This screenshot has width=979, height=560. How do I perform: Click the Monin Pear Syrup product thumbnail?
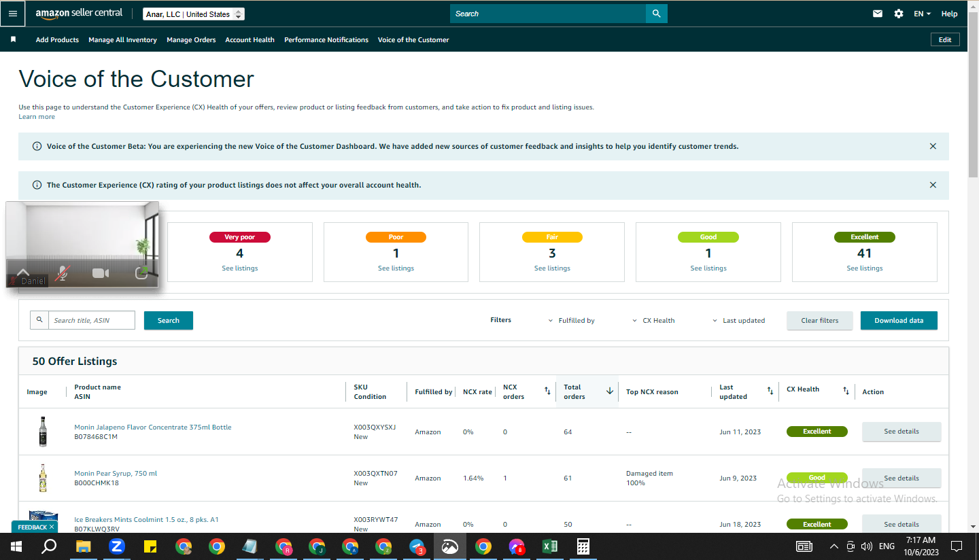(x=43, y=478)
